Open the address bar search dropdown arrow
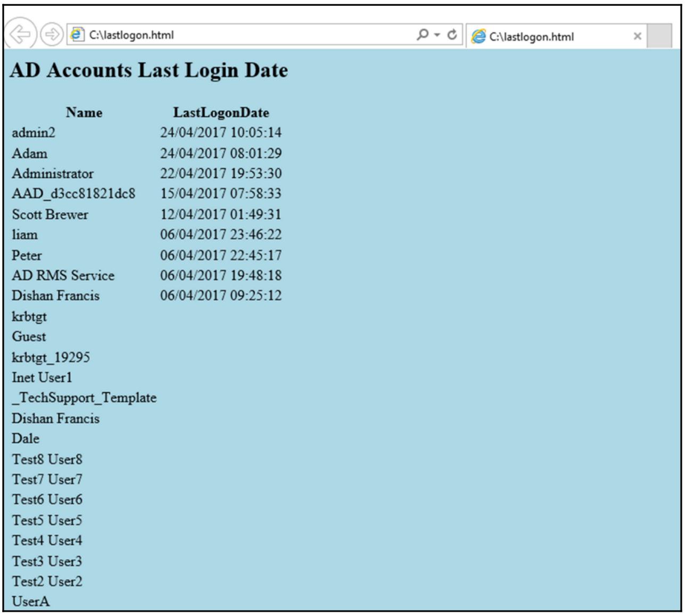The image size is (685, 616). click(437, 35)
